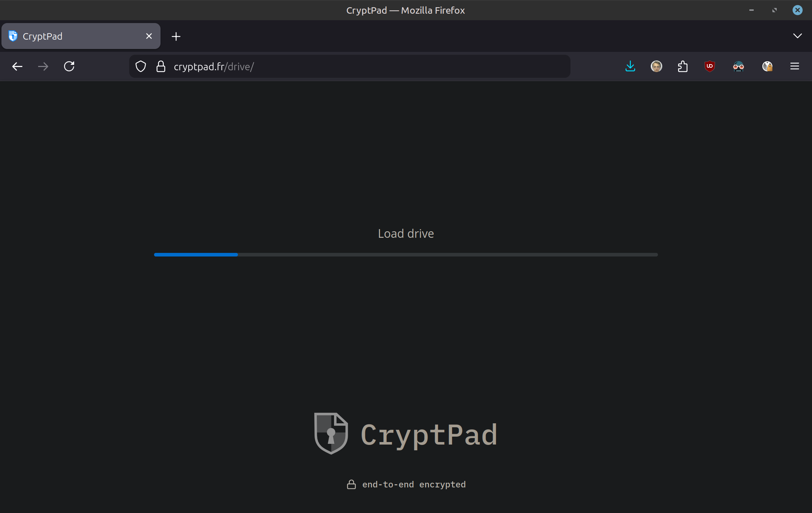Go back to the previous page
Viewport: 812px width, 513px height.
click(x=17, y=66)
